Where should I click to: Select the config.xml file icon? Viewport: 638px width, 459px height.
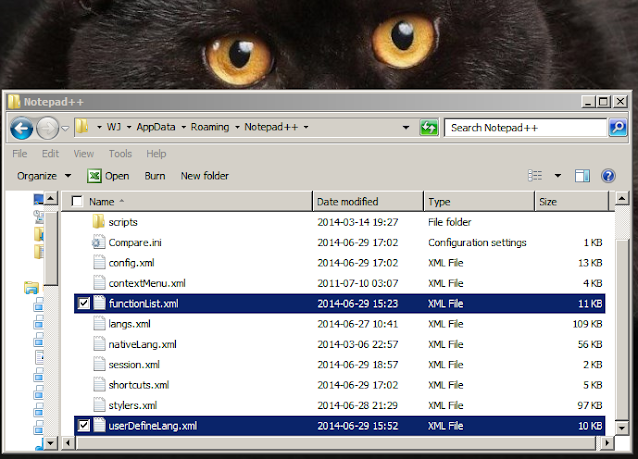point(99,262)
